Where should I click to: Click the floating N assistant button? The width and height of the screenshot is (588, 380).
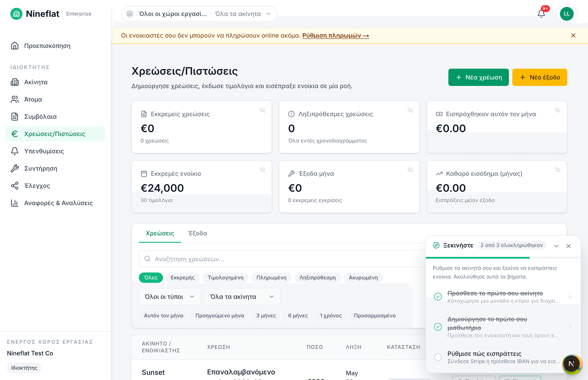pyautogui.click(x=572, y=364)
